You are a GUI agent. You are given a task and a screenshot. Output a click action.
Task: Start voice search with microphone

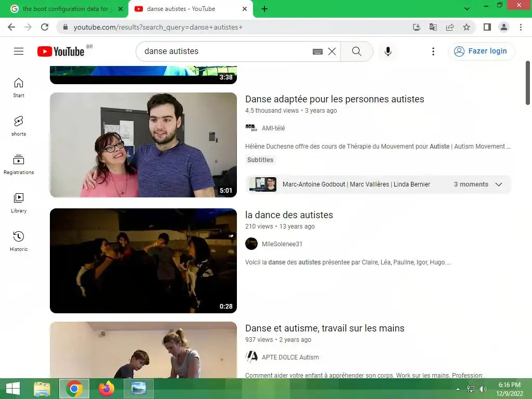click(388, 51)
